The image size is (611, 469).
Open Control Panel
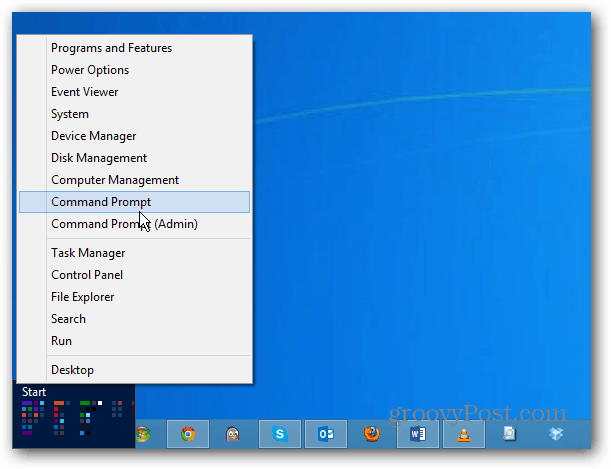coord(134,275)
